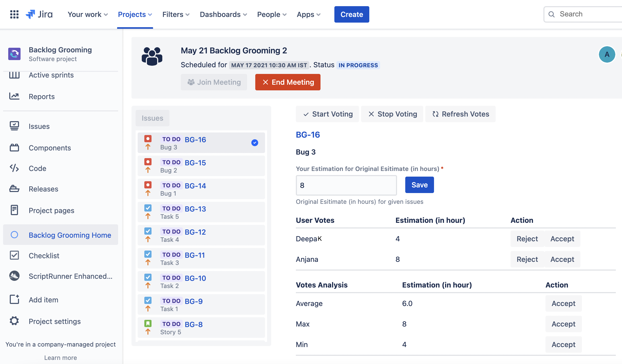Viewport: 622px width, 364px height.
Task: Open Reports from the sidebar icon
Action: click(14, 96)
